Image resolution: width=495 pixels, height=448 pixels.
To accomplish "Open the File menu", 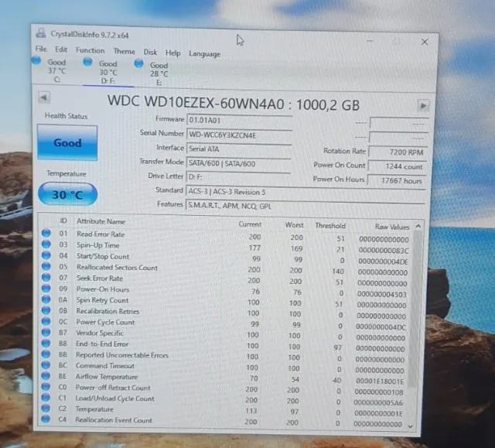I will tap(41, 49).
